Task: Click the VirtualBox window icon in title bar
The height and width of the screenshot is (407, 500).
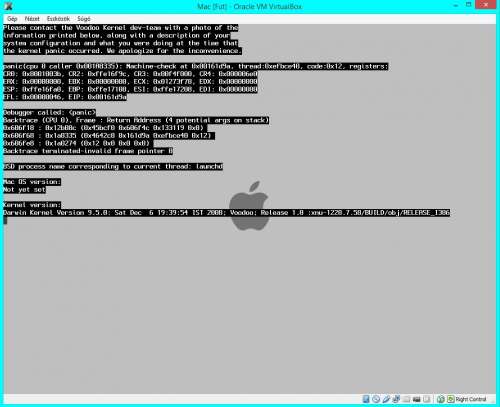Action: (8, 6)
